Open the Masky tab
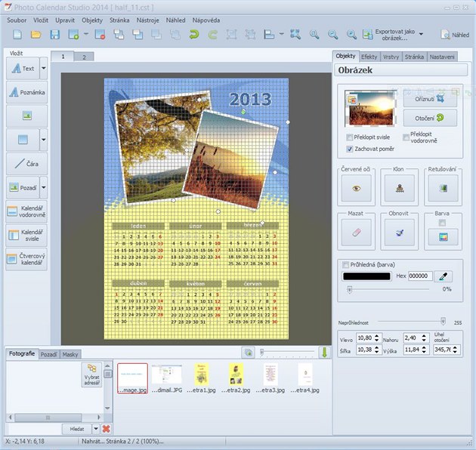The width and height of the screenshot is (476, 450). tap(70, 354)
